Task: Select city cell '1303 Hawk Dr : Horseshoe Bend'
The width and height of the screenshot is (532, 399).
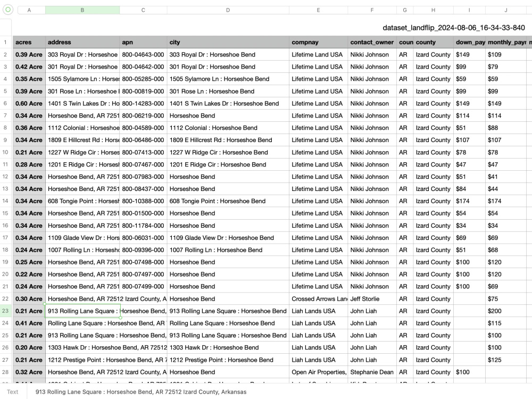Action: [x=228, y=348]
